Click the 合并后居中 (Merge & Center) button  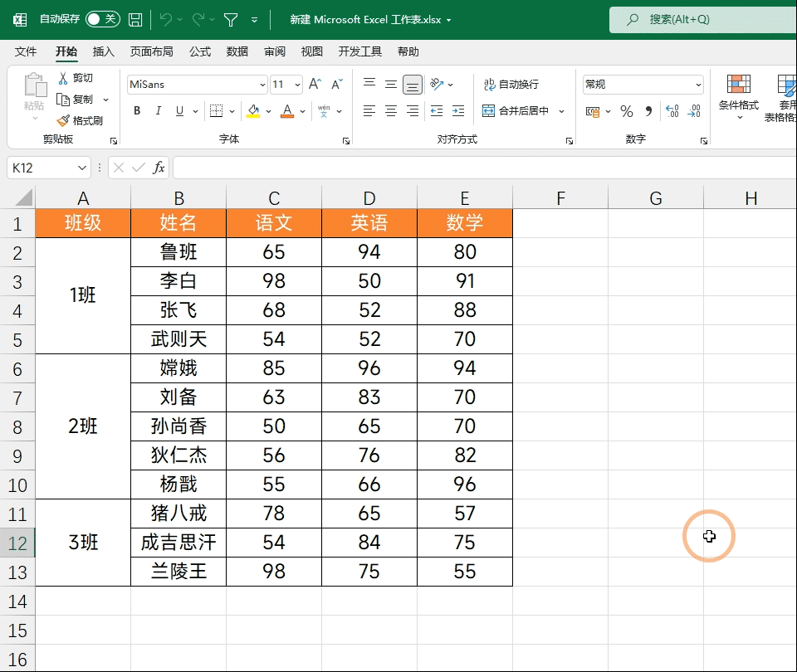[x=516, y=111]
